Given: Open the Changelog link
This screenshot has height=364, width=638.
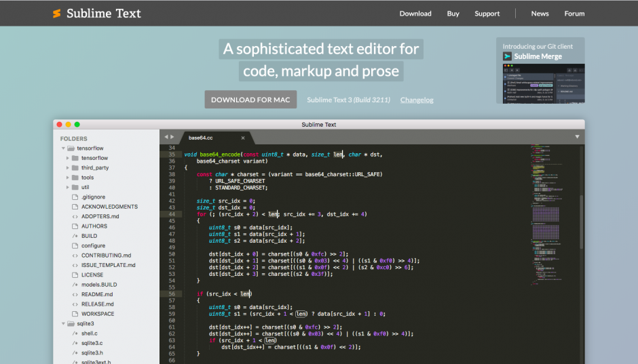Looking at the screenshot, I should [417, 100].
